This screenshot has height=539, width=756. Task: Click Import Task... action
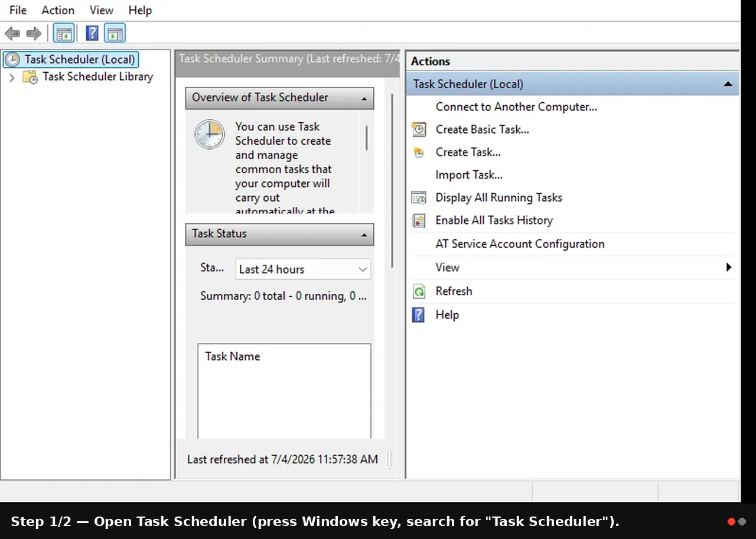point(469,175)
